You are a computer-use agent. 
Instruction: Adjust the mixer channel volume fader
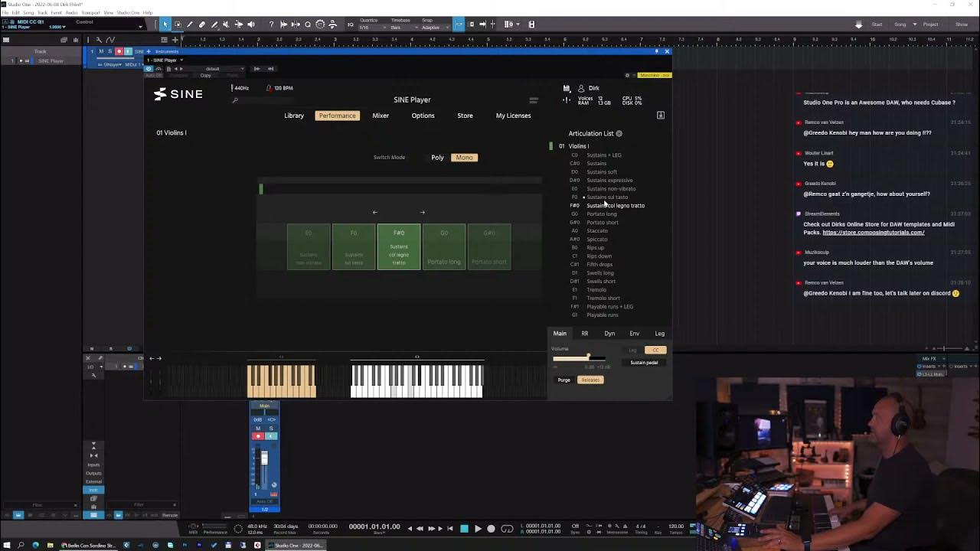pos(264,458)
